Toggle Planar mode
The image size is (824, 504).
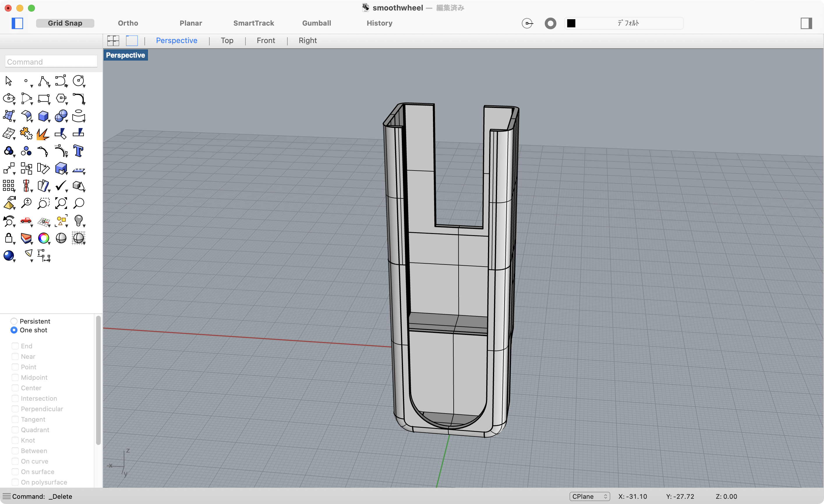191,23
